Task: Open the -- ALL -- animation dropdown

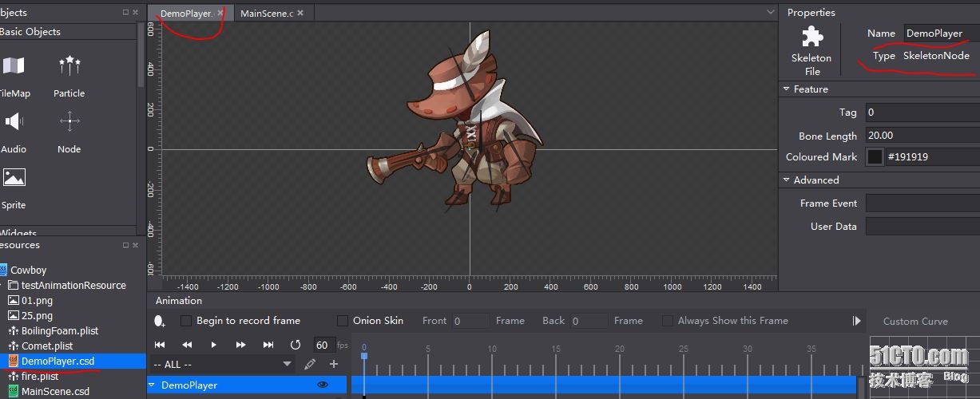Action: (223, 364)
